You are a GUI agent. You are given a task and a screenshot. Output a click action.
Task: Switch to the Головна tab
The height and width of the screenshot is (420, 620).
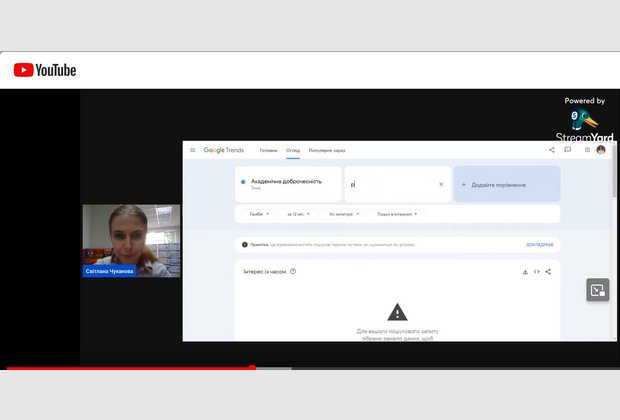coord(268,150)
